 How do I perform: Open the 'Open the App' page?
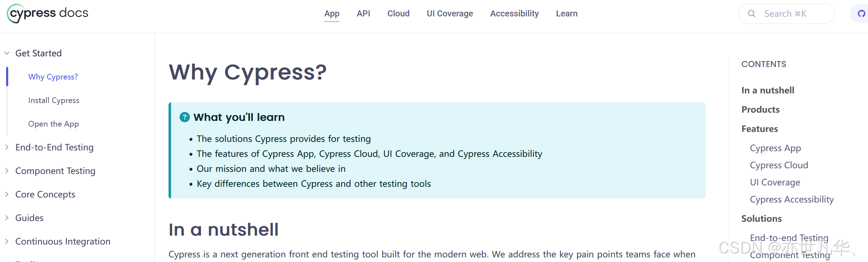tap(54, 124)
